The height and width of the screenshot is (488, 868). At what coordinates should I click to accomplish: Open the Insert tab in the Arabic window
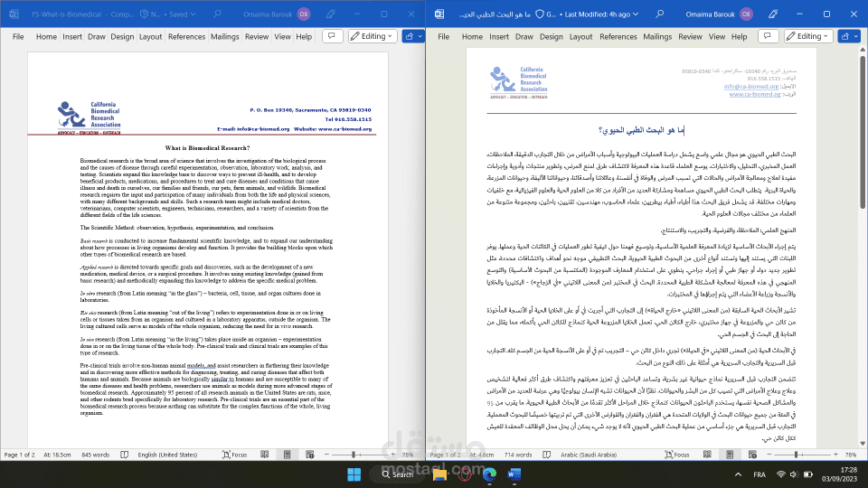499,36
